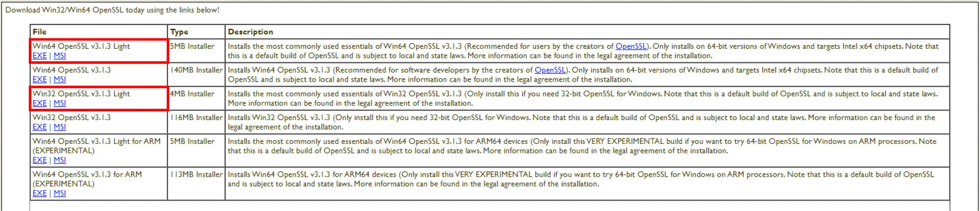980x211 pixels.
Task: Click the File column header
Action: pos(99,32)
